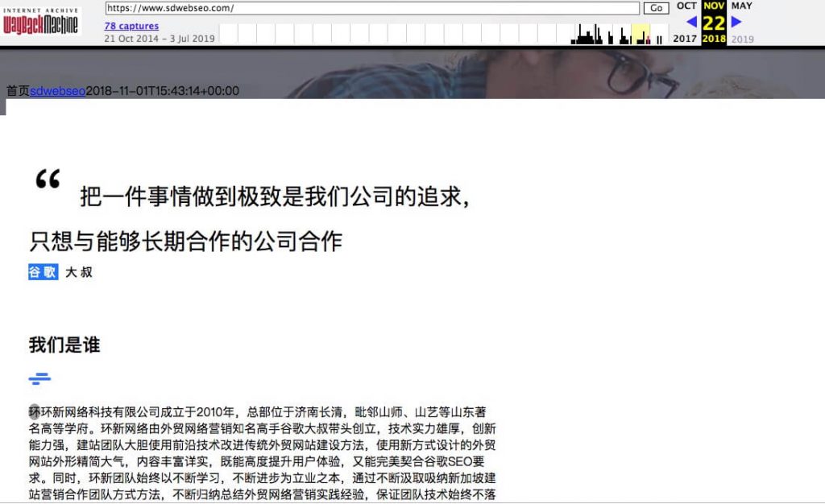The width and height of the screenshot is (825, 504).
Task: Click the 我们是谁 heading
Action: [64, 345]
